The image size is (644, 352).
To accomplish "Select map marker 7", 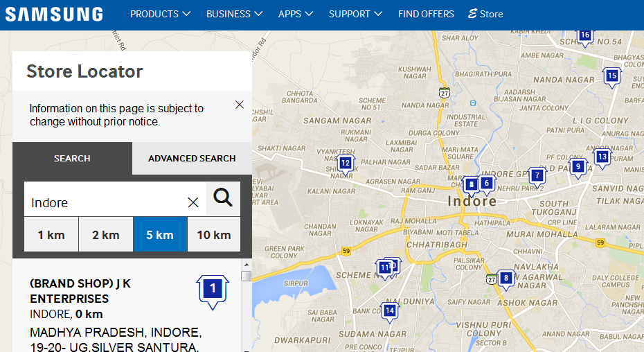I will [537, 177].
